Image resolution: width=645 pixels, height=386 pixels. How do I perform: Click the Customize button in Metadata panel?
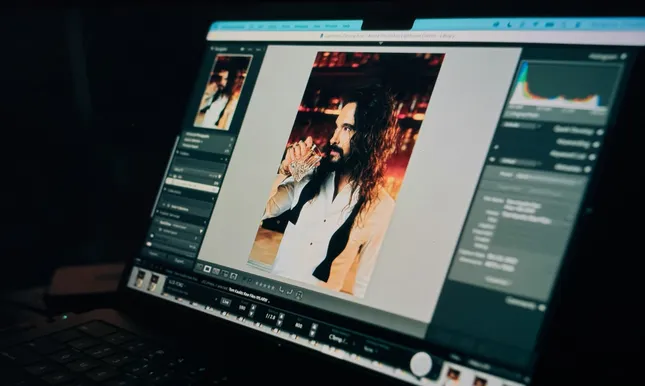tap(497, 281)
